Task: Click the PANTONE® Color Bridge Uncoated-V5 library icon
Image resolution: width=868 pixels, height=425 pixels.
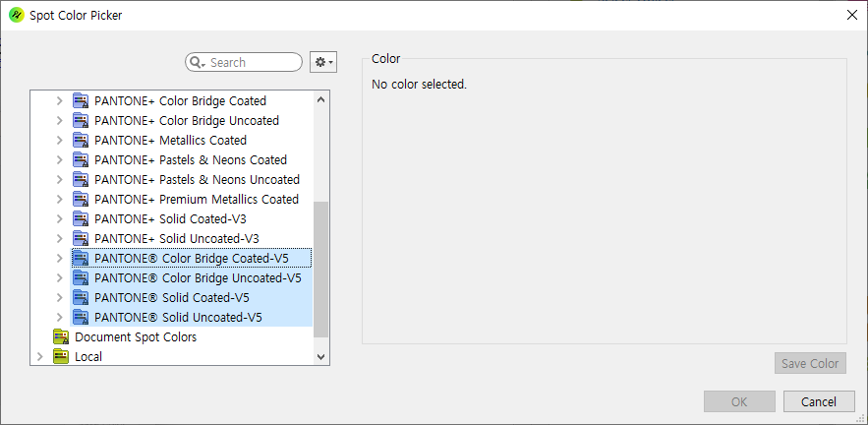Action: point(81,277)
